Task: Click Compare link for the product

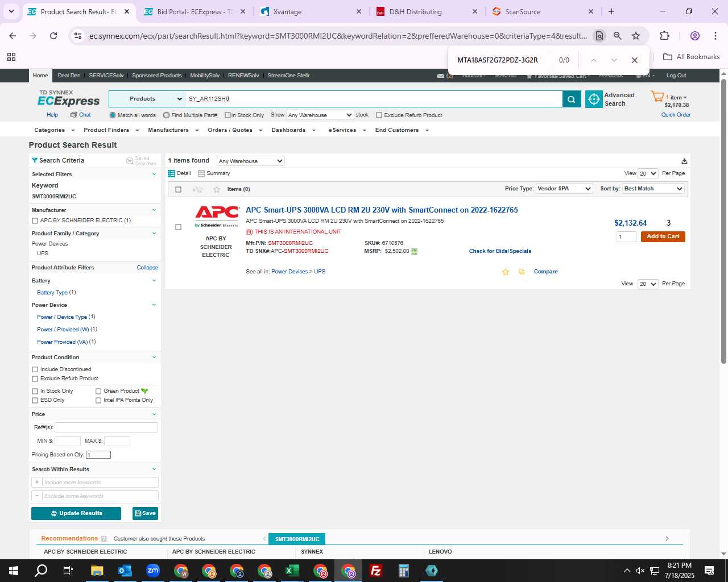Action: 545,272
